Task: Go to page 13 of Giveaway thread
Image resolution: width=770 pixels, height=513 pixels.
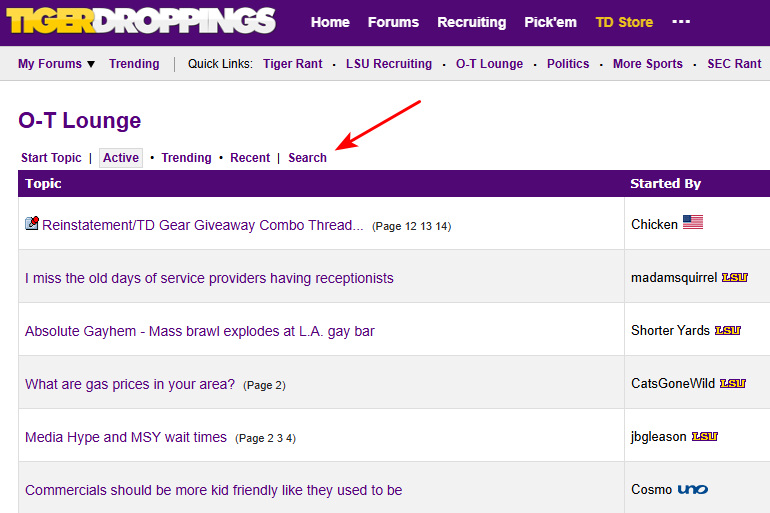Action: tap(426, 226)
